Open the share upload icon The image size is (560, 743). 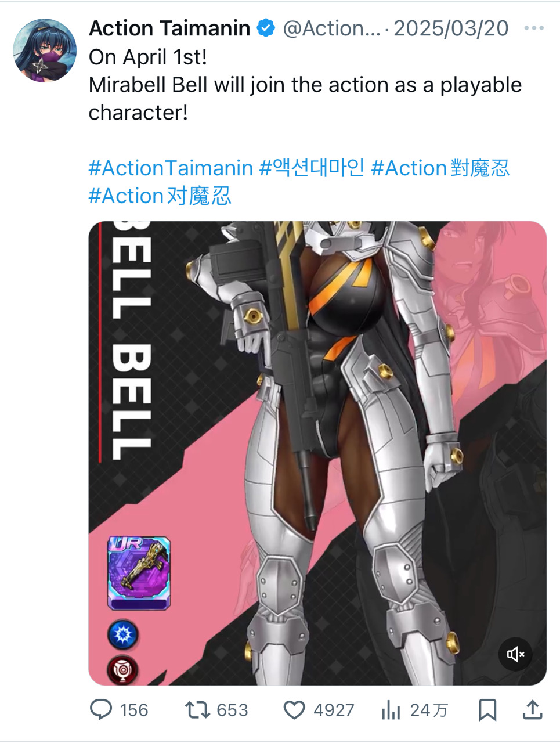coord(533,709)
